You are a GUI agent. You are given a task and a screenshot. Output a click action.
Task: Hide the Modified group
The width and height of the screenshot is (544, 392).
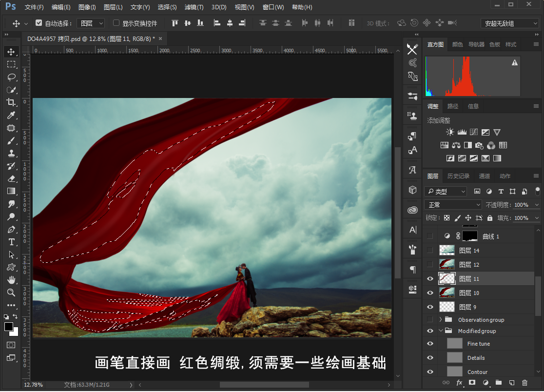point(430,331)
